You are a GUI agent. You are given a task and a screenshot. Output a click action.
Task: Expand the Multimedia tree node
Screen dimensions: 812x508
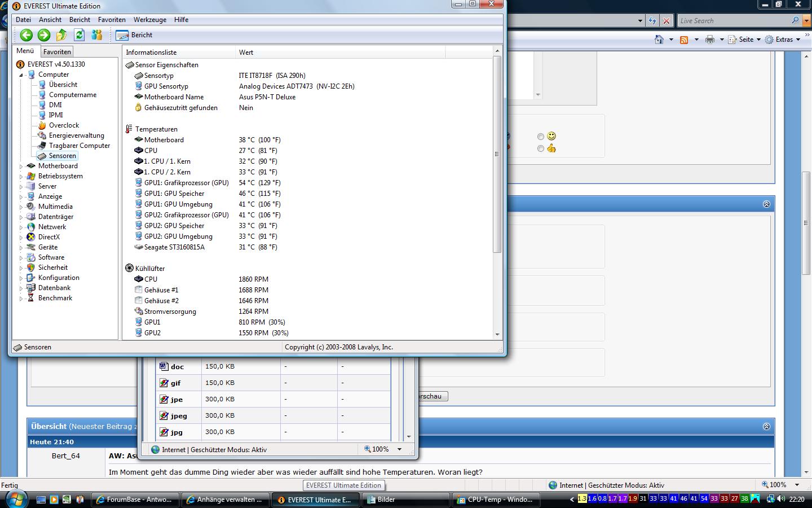21,207
